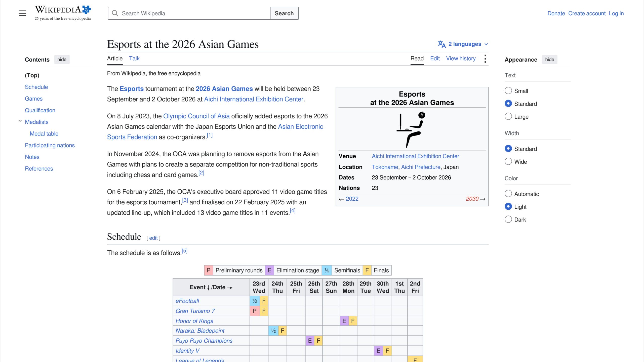Open the main menu hamburger icon

[22, 13]
